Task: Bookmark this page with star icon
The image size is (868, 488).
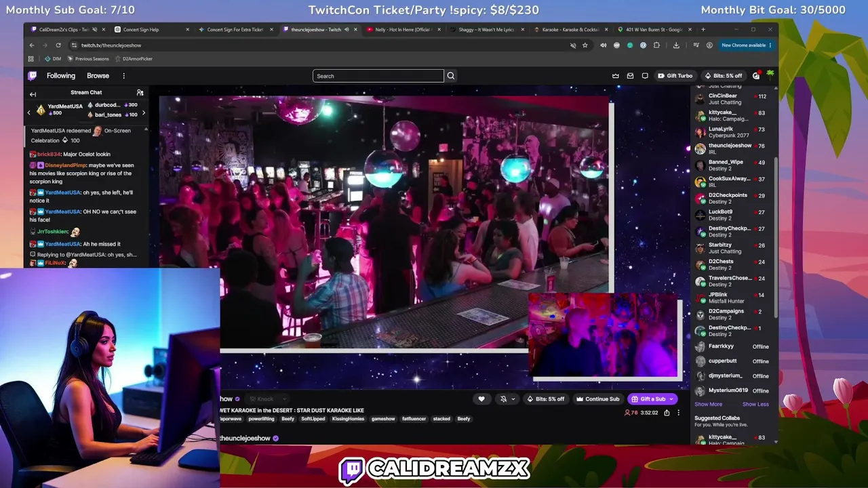Action: (585, 45)
